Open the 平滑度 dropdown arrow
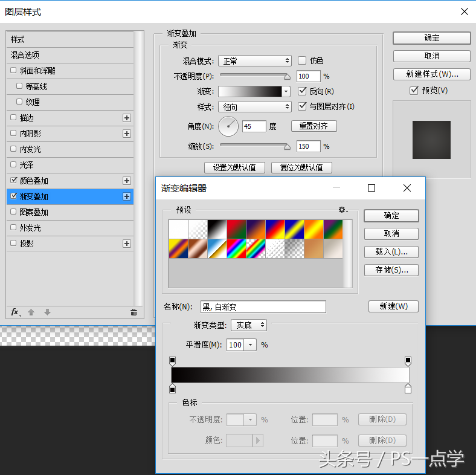 (x=250, y=344)
